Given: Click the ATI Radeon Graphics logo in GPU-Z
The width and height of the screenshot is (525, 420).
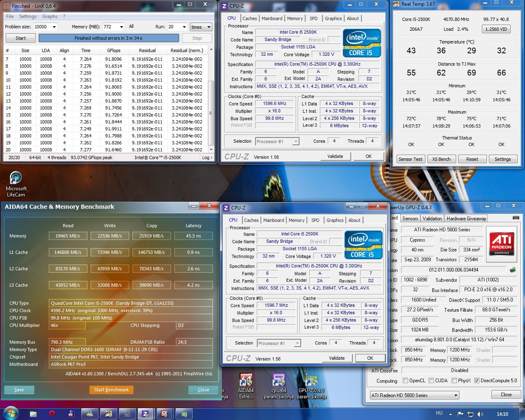Looking at the screenshot, I should pos(502,244).
